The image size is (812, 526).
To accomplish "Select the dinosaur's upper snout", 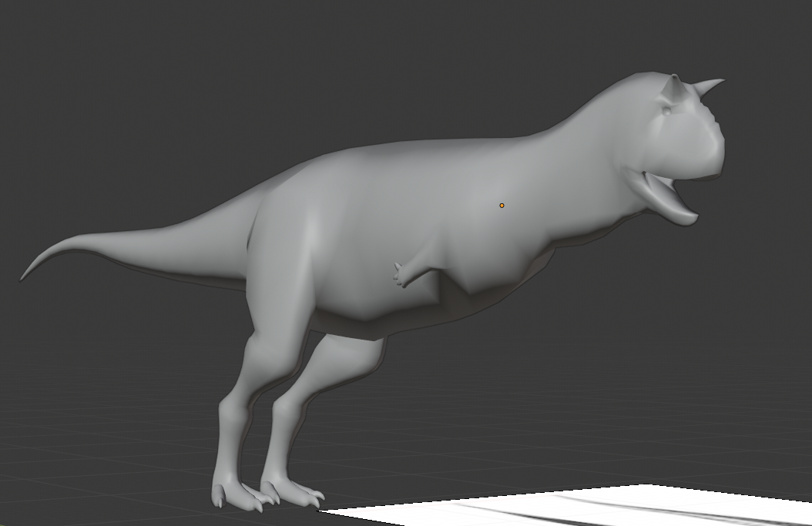I will click(x=703, y=148).
